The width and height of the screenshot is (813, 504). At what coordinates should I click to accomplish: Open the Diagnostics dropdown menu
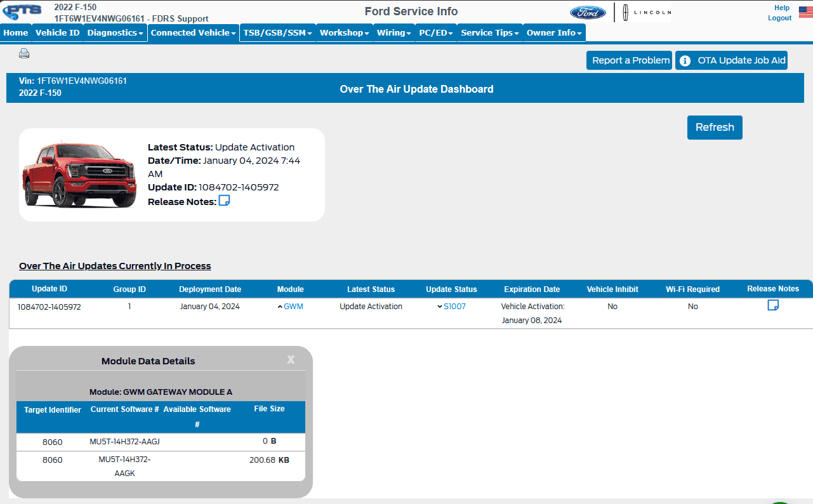(x=115, y=33)
